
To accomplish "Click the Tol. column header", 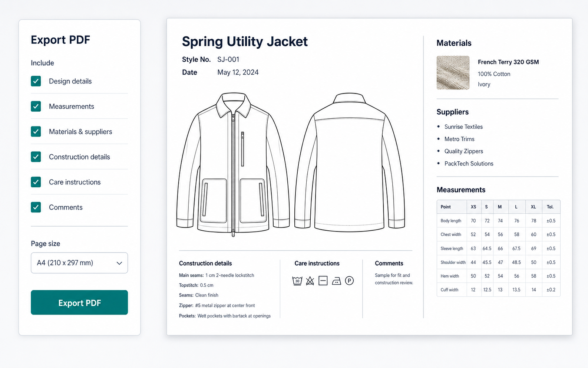I will click(x=550, y=207).
